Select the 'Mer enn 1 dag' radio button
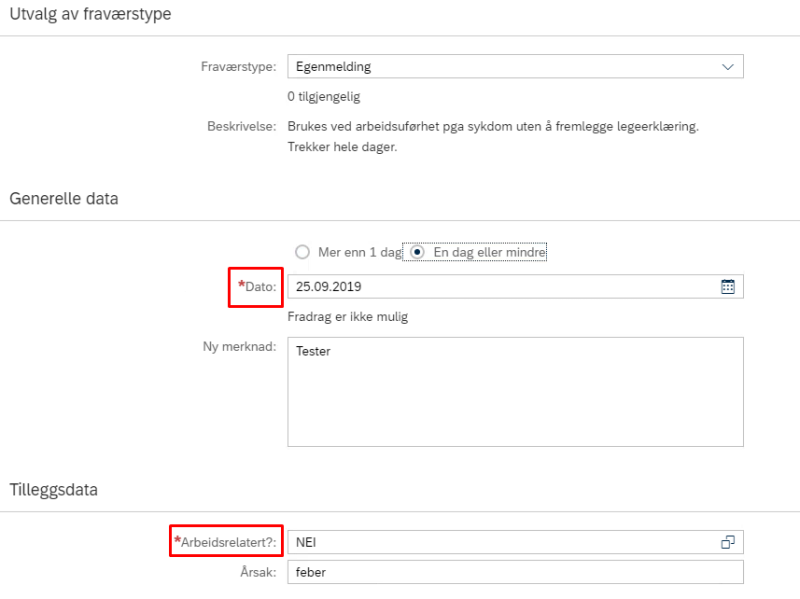 (302, 252)
